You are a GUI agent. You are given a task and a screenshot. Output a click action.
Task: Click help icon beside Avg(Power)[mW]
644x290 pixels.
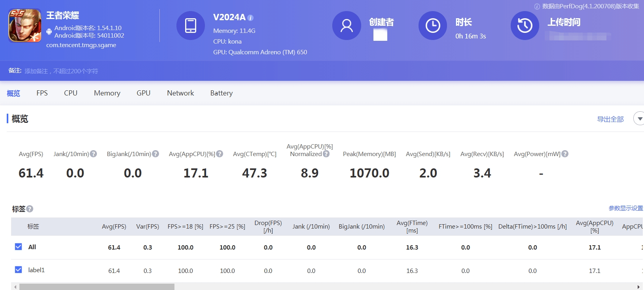(565, 154)
